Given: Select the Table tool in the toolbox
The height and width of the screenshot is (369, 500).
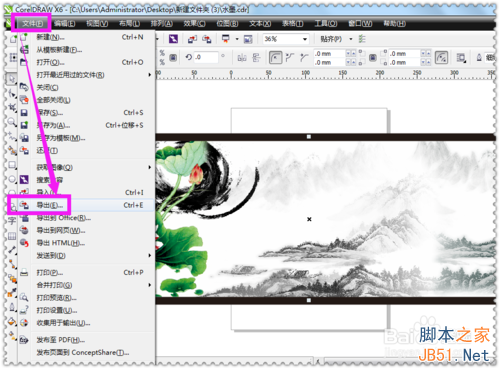Looking at the screenshot, I should [x=12, y=236].
